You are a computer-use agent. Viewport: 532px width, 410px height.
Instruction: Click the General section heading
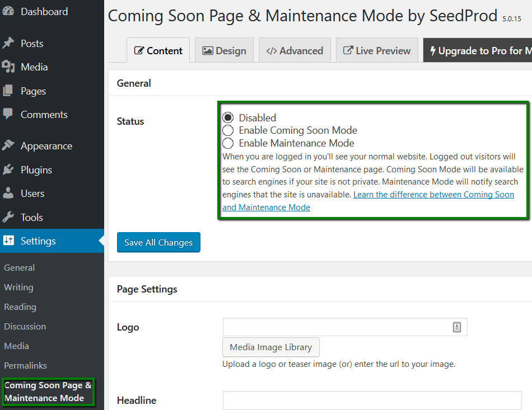coord(134,83)
